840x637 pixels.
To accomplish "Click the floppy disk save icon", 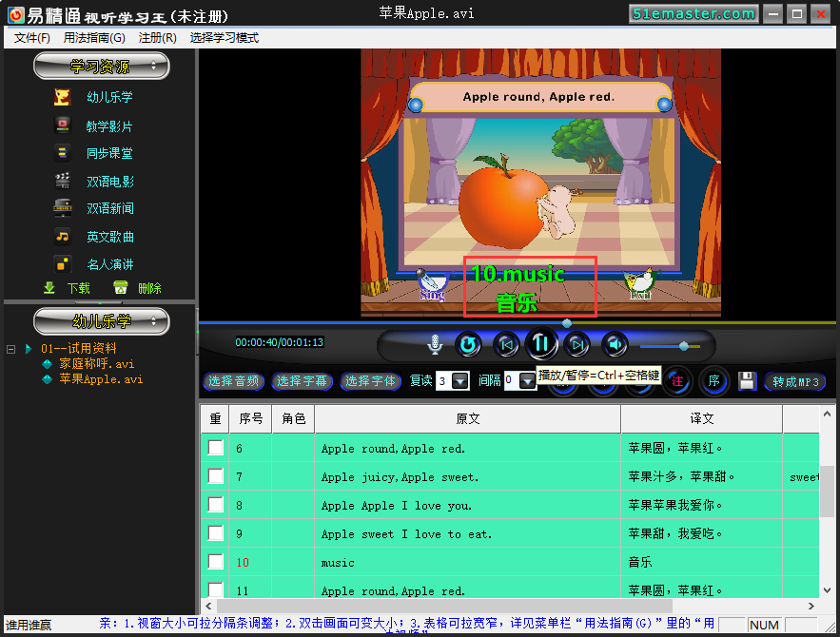I will click(747, 381).
